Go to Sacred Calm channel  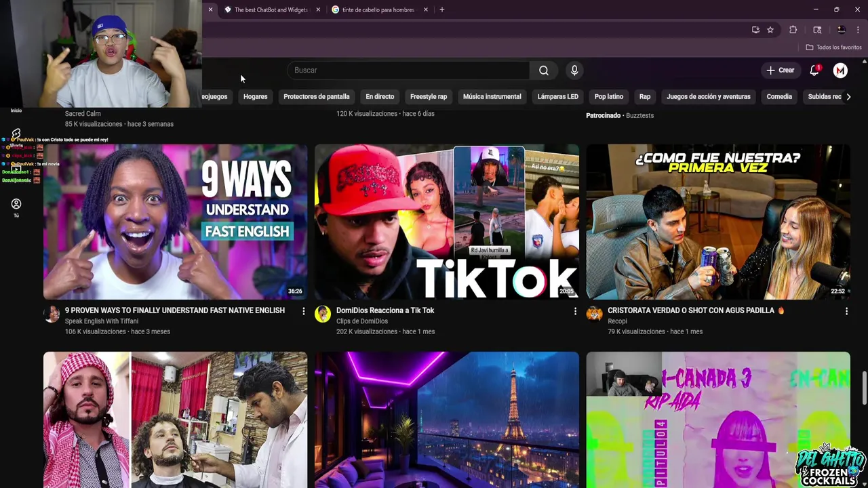tap(83, 114)
